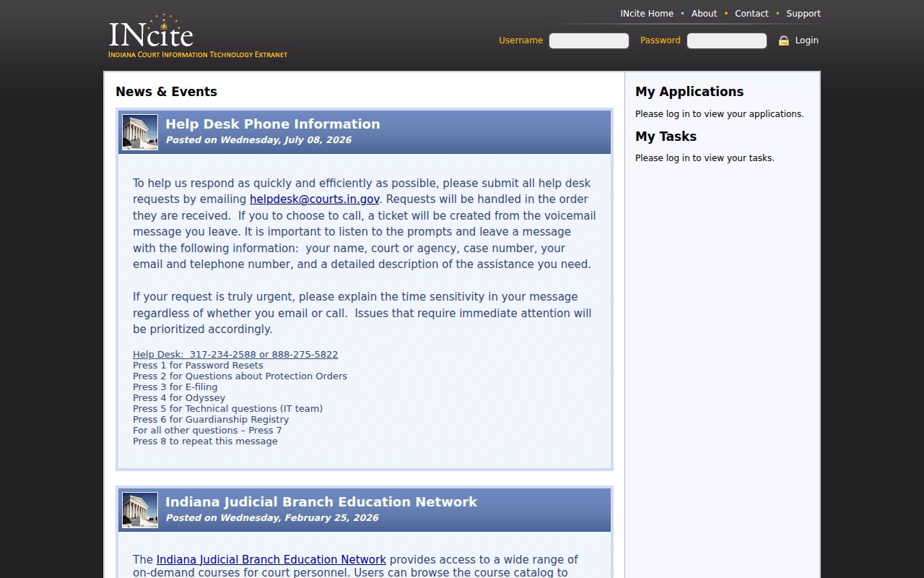Click the 'Press 1 for Password Resets' line
This screenshot has width=924, height=578.
point(198,366)
